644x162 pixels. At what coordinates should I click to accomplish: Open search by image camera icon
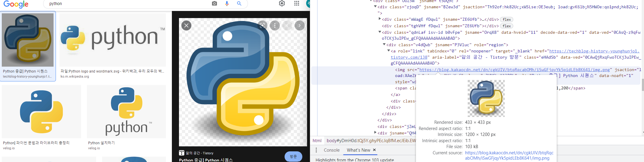tap(214, 4)
